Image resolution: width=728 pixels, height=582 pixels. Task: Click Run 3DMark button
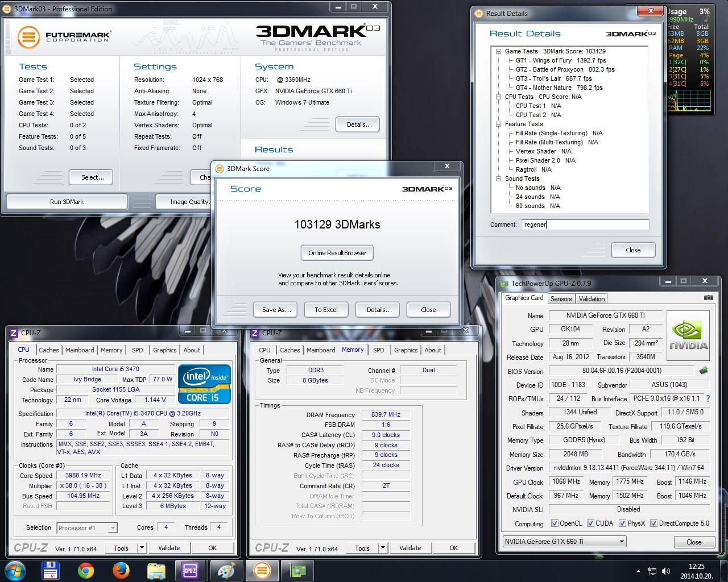click(67, 202)
